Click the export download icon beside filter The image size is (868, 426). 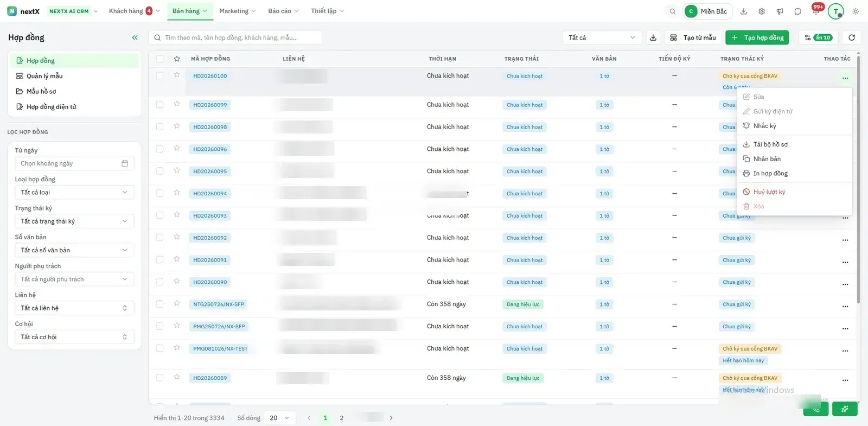pyautogui.click(x=653, y=37)
